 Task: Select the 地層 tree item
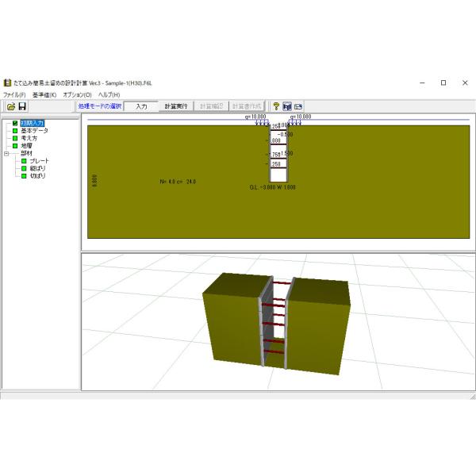[26, 146]
